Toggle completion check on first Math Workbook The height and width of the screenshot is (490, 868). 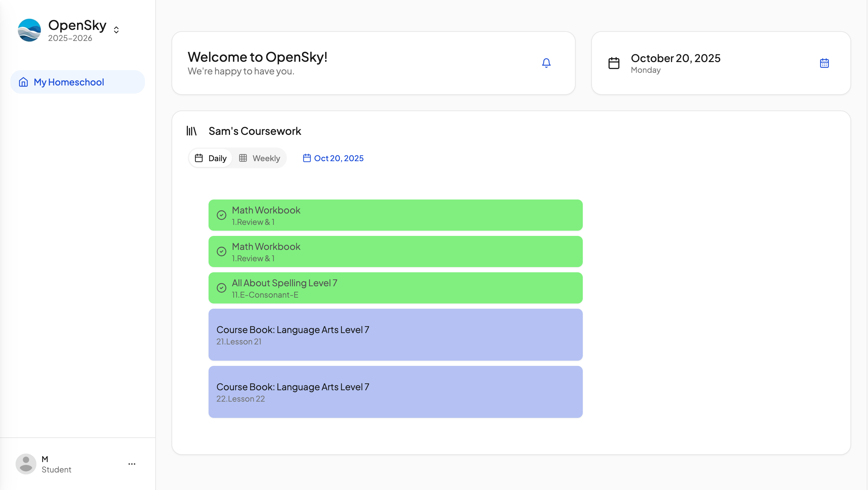click(221, 215)
